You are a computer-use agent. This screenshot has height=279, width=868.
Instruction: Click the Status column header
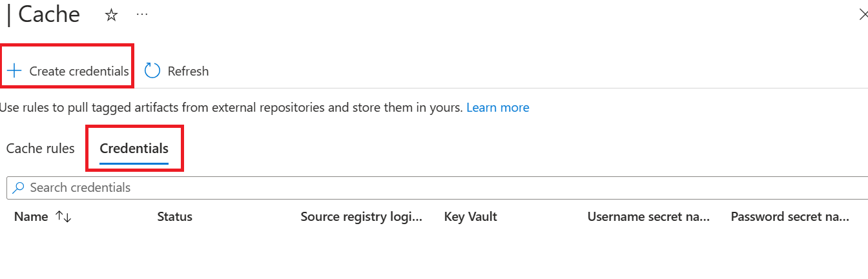(x=174, y=217)
